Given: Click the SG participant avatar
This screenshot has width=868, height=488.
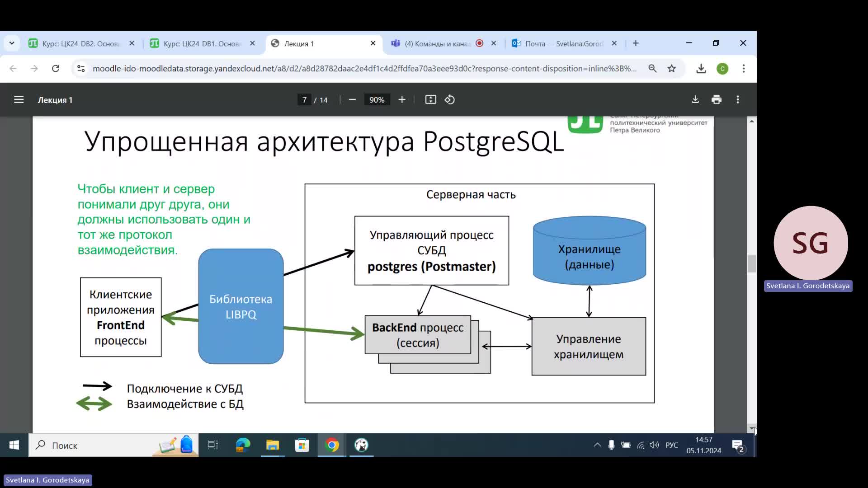Looking at the screenshot, I should click(x=811, y=243).
